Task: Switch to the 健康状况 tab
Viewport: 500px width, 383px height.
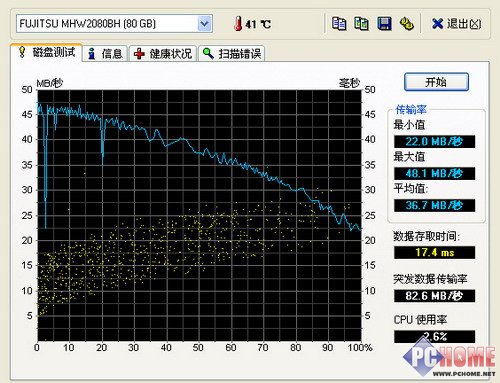Action: 163,53
